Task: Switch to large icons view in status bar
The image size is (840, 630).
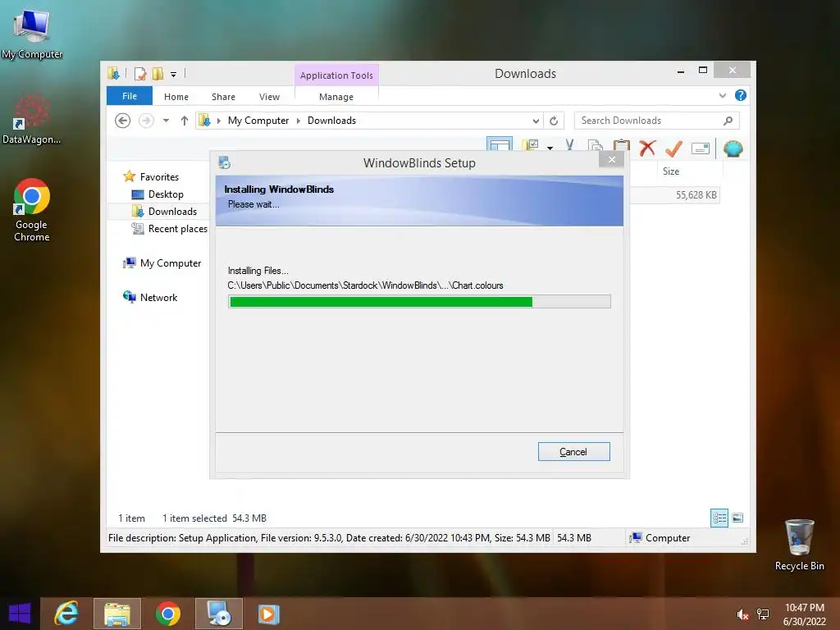Action: point(737,518)
